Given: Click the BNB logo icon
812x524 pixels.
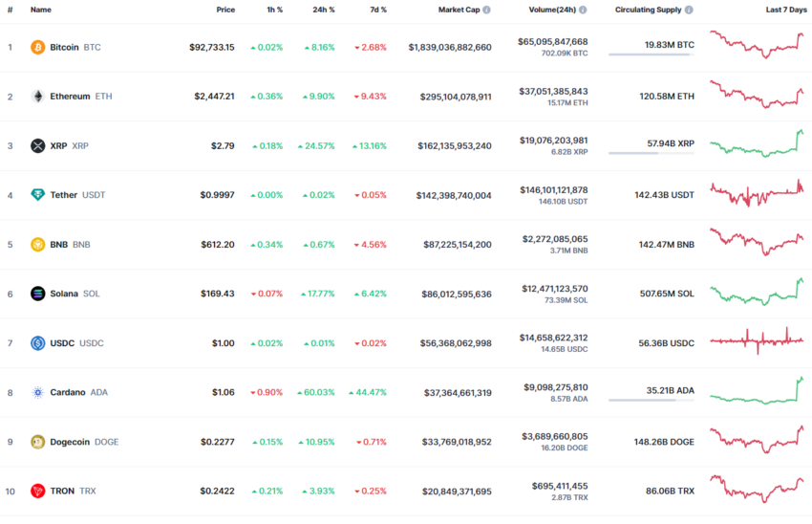Looking at the screenshot, I should coord(37,244).
